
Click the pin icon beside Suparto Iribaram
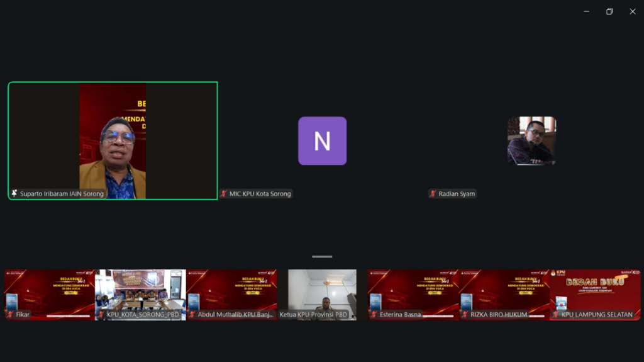point(14,193)
